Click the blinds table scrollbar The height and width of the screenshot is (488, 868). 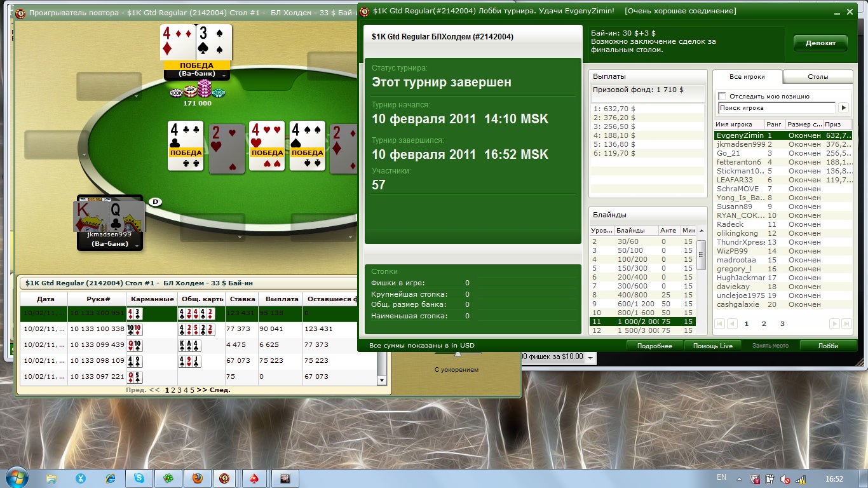(701, 254)
